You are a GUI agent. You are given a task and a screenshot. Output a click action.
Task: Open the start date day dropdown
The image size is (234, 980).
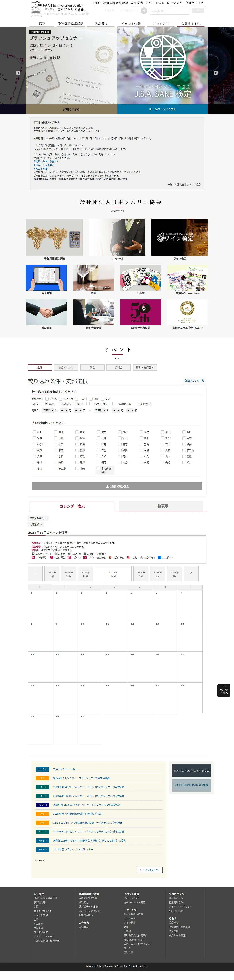[78, 410]
